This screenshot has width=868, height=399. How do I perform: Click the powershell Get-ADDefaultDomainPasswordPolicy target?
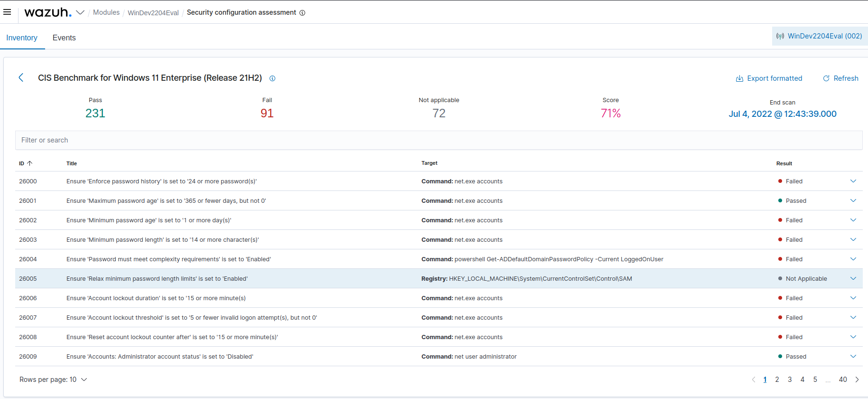[x=542, y=259]
